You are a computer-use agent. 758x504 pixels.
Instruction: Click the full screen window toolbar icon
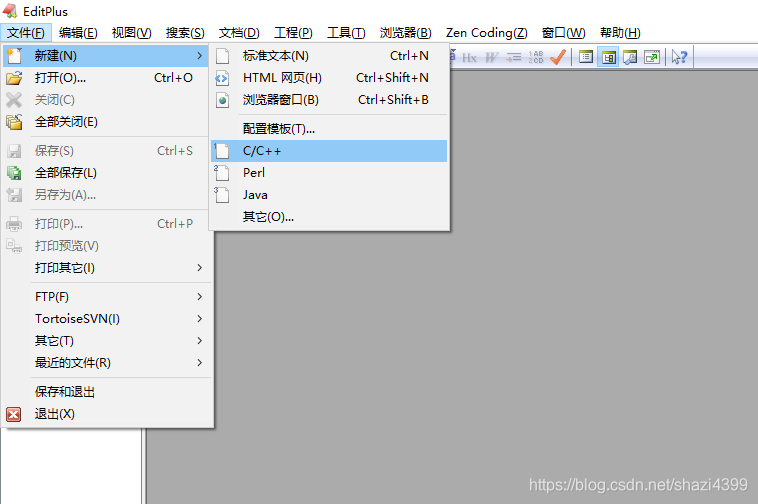click(x=652, y=58)
